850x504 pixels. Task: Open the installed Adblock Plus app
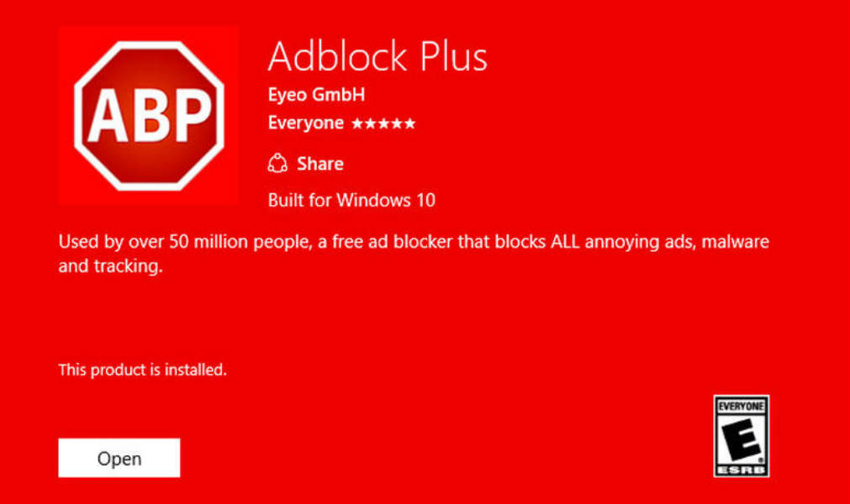(x=119, y=458)
